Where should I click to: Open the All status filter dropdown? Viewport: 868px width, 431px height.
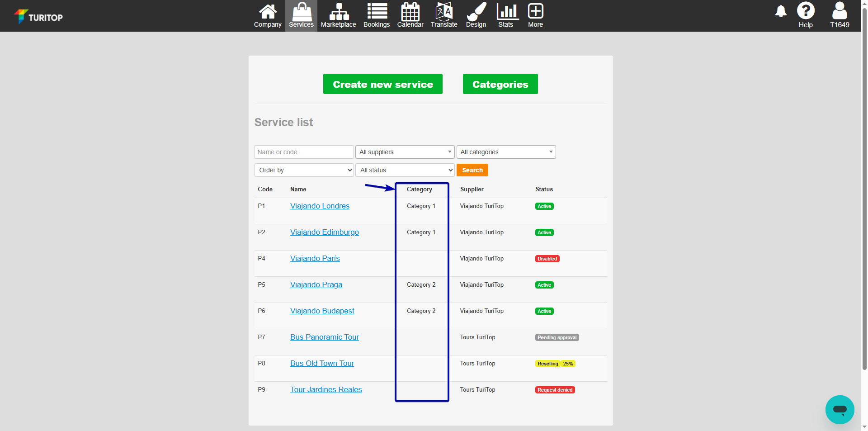click(405, 170)
